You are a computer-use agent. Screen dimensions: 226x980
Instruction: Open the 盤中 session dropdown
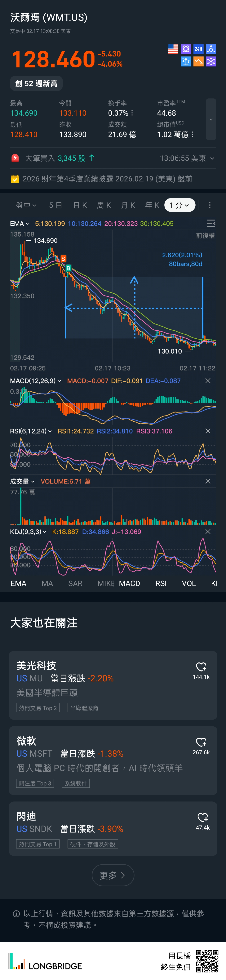click(26, 205)
